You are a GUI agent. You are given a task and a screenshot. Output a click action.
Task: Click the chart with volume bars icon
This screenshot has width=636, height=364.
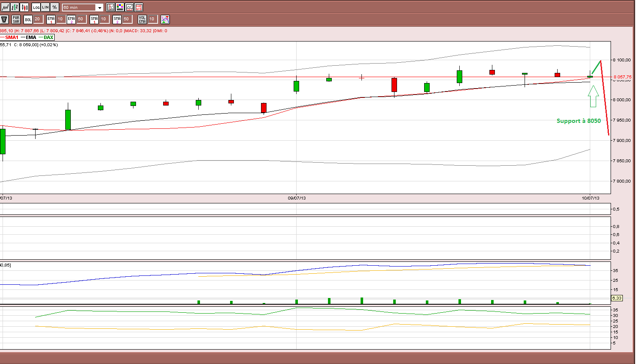(x=129, y=7)
